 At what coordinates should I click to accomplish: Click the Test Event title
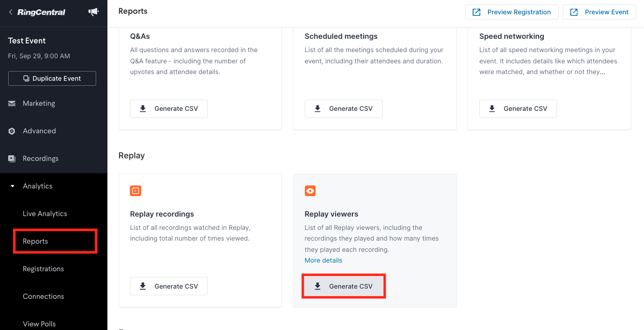click(27, 41)
